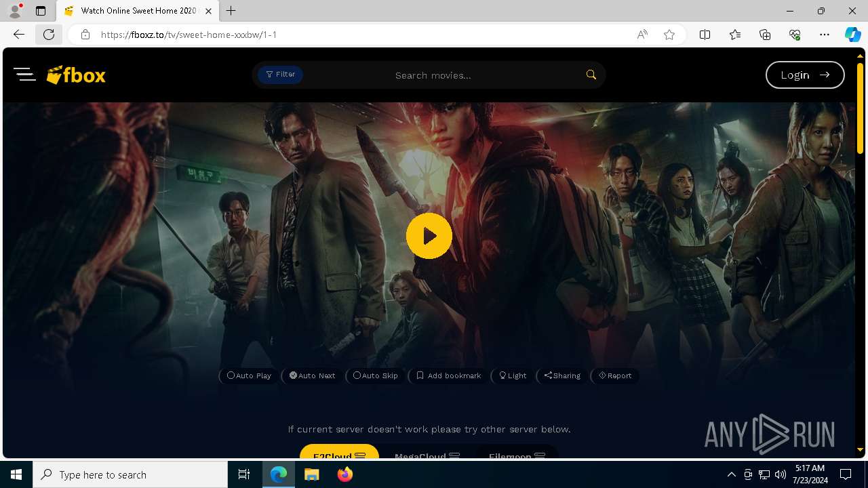The image size is (868, 488).
Task: Open the notification center
Action: (x=846, y=474)
